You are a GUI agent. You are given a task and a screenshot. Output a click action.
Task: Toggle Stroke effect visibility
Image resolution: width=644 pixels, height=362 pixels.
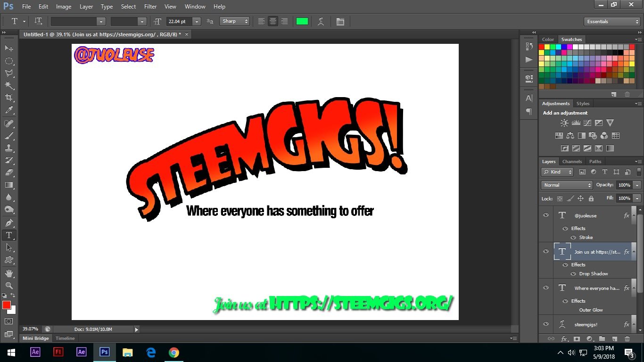[573, 237]
